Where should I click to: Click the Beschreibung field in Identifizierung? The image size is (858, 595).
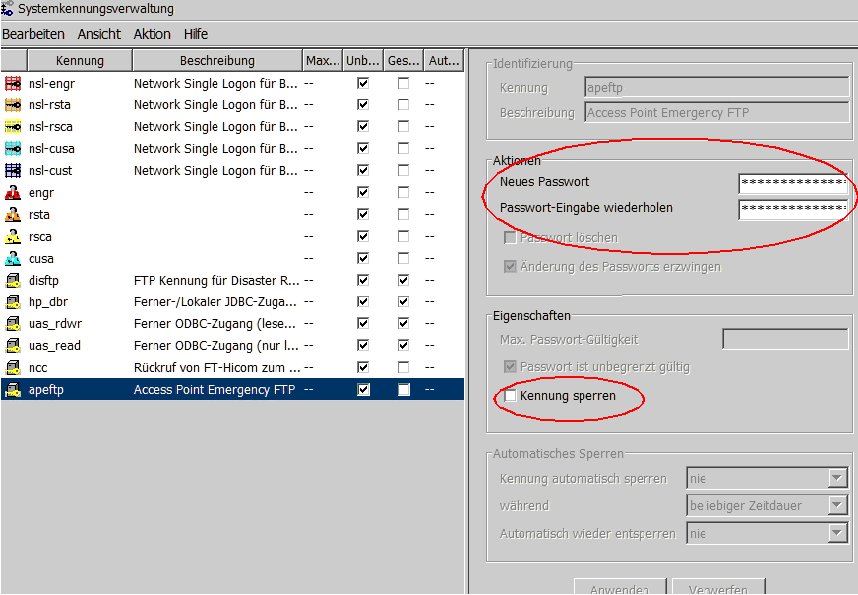[x=716, y=113]
